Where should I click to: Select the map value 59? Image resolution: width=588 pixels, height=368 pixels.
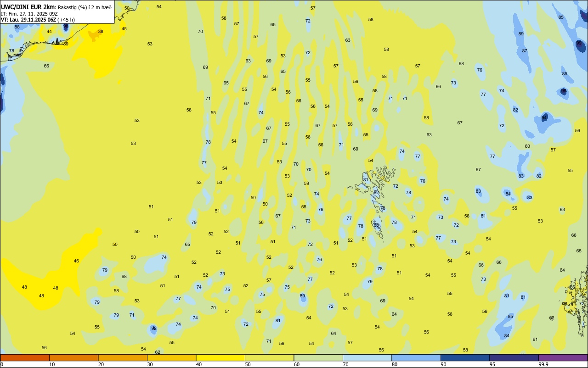tap(306, 183)
